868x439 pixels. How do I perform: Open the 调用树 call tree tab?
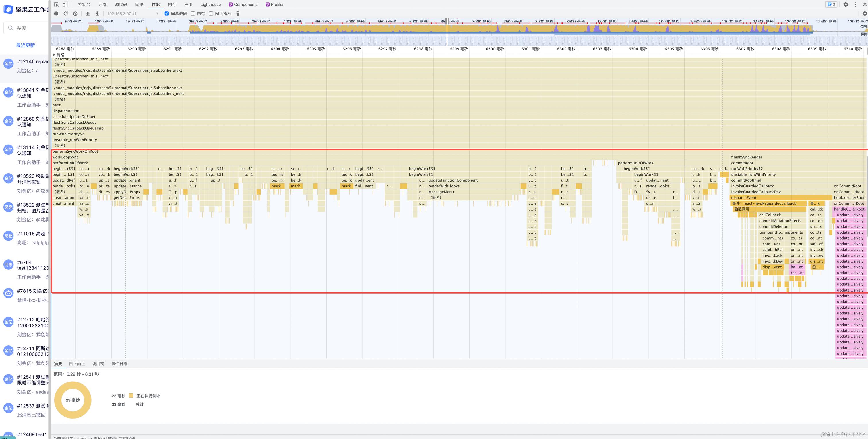[x=98, y=364]
